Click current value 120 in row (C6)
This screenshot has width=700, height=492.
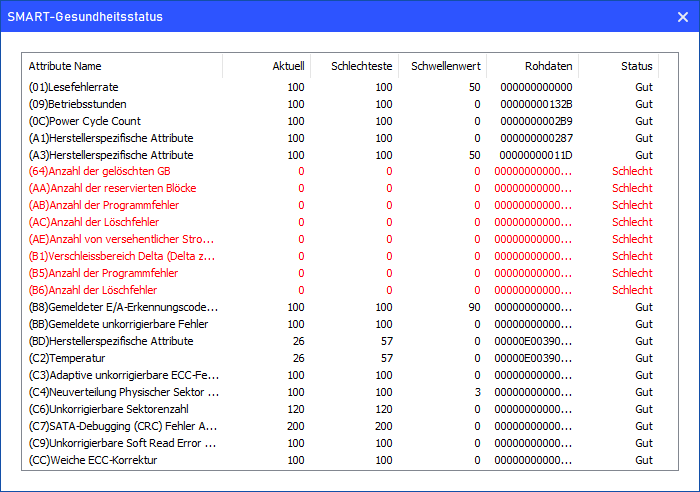point(296,409)
